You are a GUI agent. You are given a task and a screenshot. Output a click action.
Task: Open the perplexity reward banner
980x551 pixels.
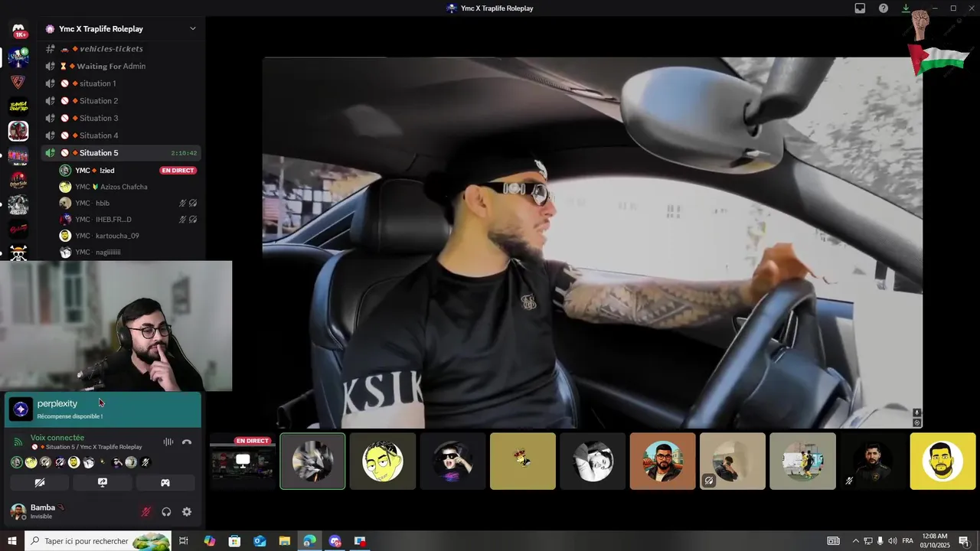coord(103,409)
